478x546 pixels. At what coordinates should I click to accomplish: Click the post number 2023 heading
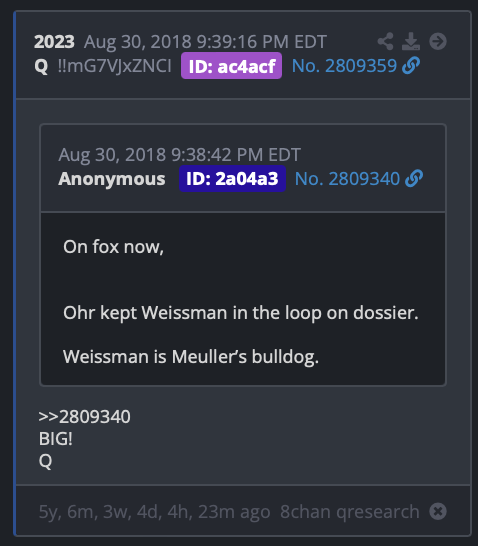point(54,42)
